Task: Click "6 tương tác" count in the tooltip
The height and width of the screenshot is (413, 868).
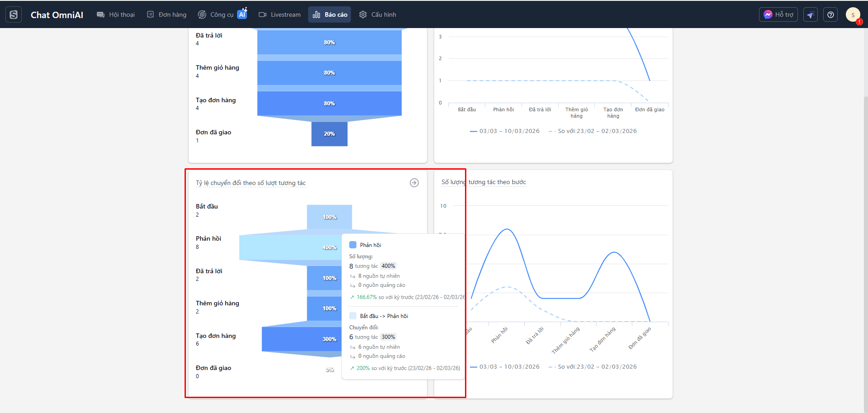Action: pyautogui.click(x=364, y=337)
